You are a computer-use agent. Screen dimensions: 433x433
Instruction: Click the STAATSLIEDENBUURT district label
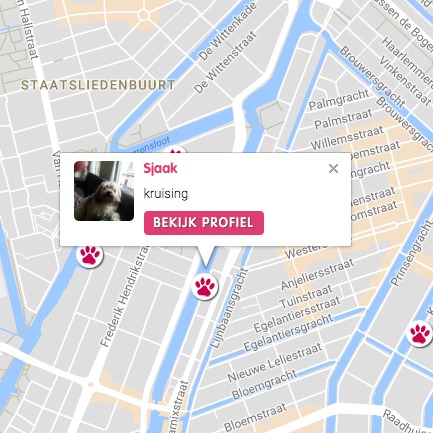[x=98, y=85]
